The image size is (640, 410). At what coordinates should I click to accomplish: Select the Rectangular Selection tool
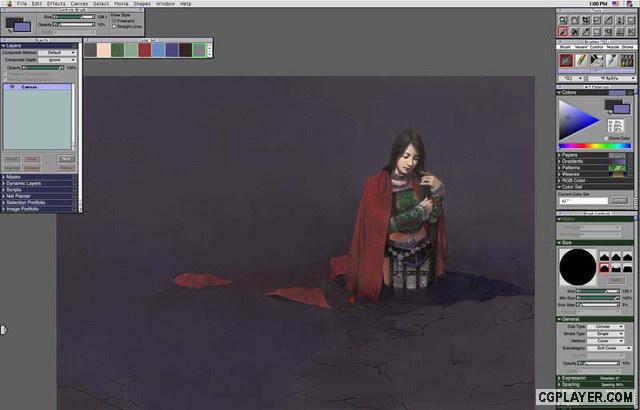597,31
